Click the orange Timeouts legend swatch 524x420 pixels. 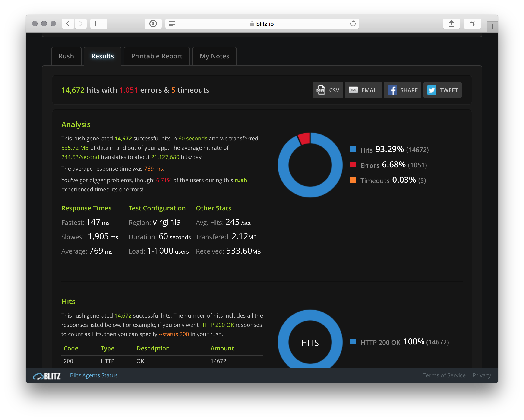pos(353,180)
